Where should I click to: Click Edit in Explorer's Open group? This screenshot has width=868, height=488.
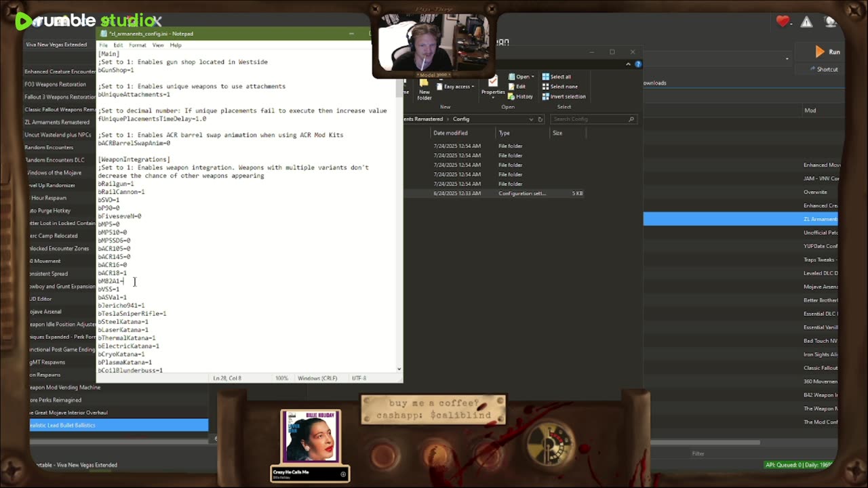[x=517, y=87]
